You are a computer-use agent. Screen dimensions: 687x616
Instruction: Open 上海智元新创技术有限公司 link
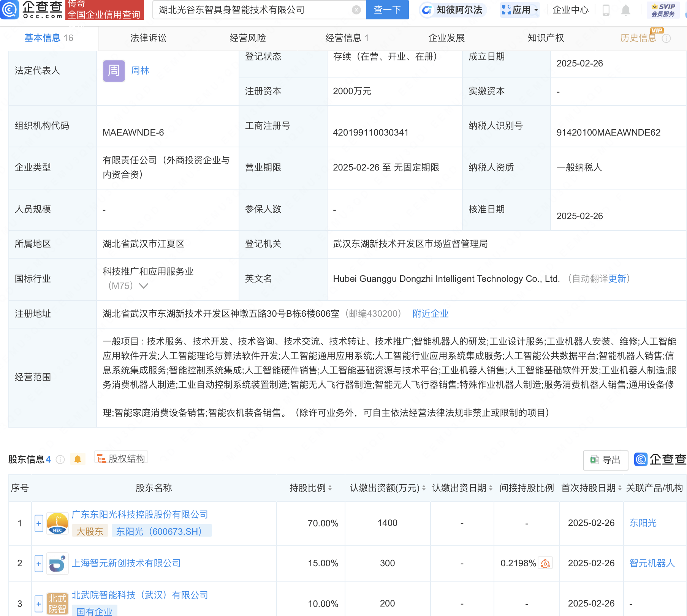click(x=126, y=563)
